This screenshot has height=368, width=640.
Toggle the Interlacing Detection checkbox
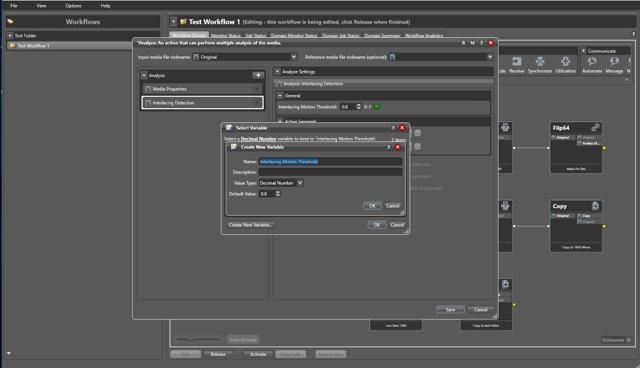[x=257, y=103]
